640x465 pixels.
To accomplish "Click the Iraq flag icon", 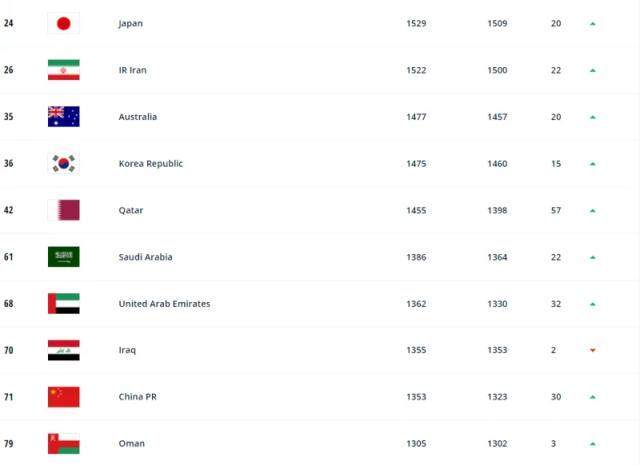I will pos(63,350).
